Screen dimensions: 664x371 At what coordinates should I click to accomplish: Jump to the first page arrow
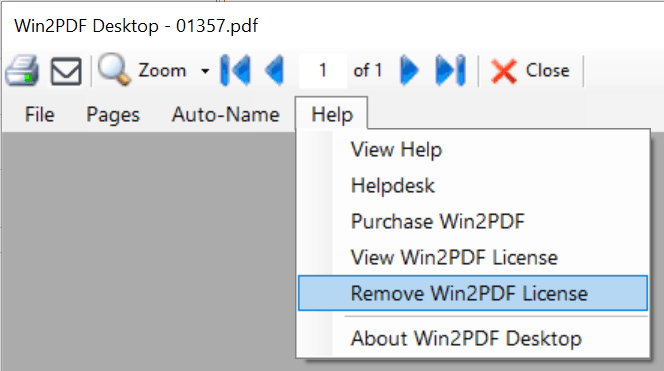235,70
